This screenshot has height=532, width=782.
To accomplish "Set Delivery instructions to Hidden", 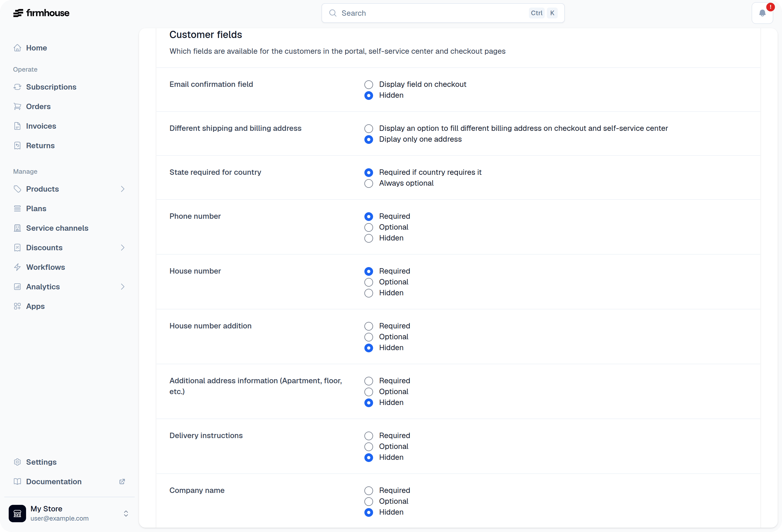I will pyautogui.click(x=369, y=457).
